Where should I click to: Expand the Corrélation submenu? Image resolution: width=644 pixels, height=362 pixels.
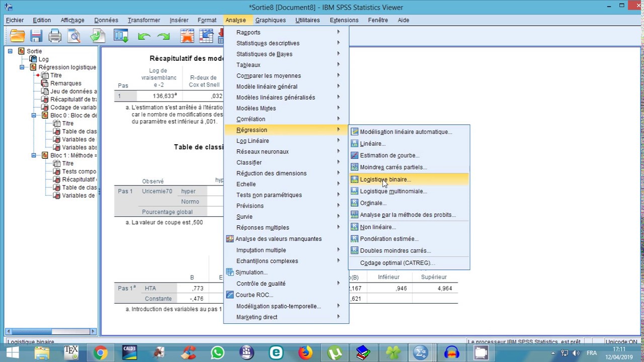(286, 119)
